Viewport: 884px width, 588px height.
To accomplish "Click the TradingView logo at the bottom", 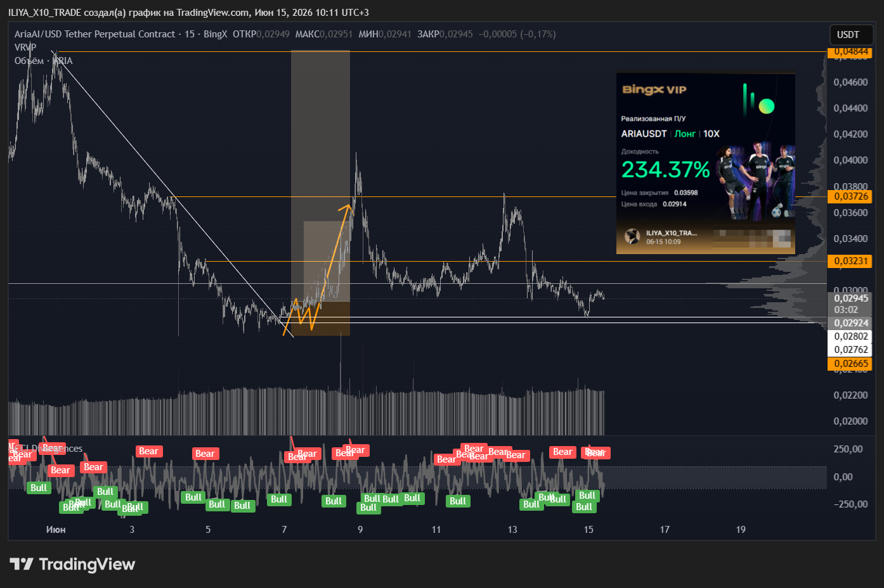I will [72, 564].
